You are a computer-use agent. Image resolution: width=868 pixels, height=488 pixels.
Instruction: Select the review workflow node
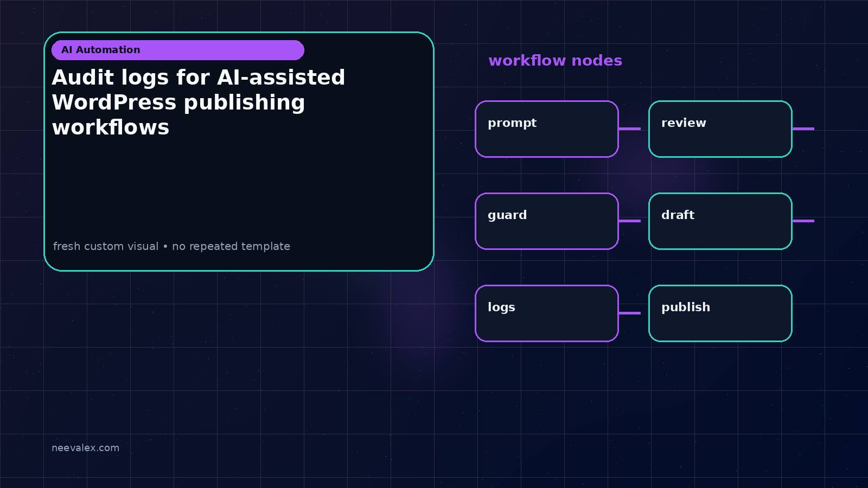[x=720, y=129]
